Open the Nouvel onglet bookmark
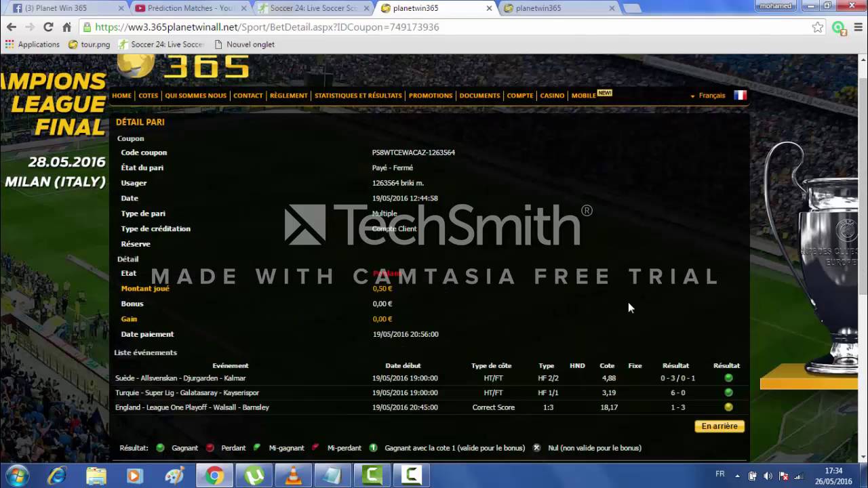Screen dimensions: 868x488 [244, 44]
